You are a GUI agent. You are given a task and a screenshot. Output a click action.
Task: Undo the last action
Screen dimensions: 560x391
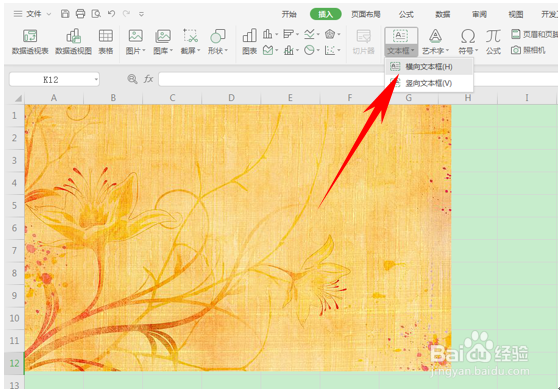pyautogui.click(x=111, y=14)
